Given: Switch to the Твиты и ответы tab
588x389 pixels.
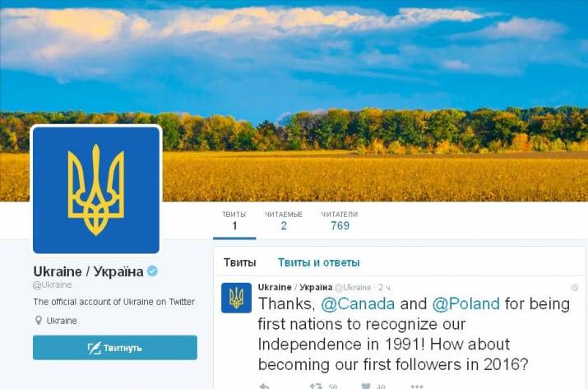Looking at the screenshot, I should click(319, 262).
